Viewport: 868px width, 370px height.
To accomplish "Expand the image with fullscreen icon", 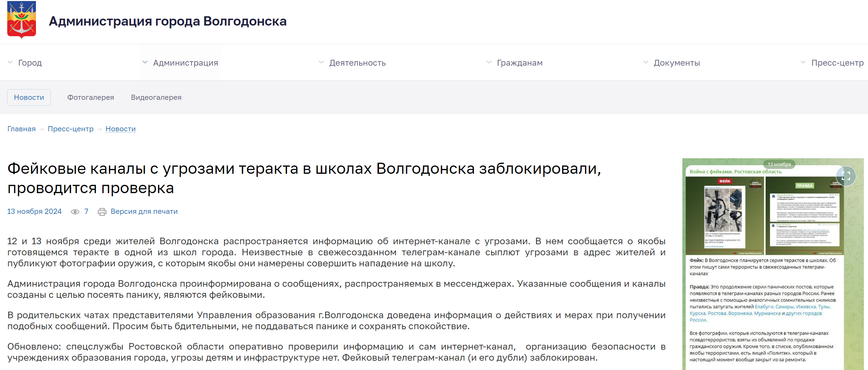I will [846, 176].
